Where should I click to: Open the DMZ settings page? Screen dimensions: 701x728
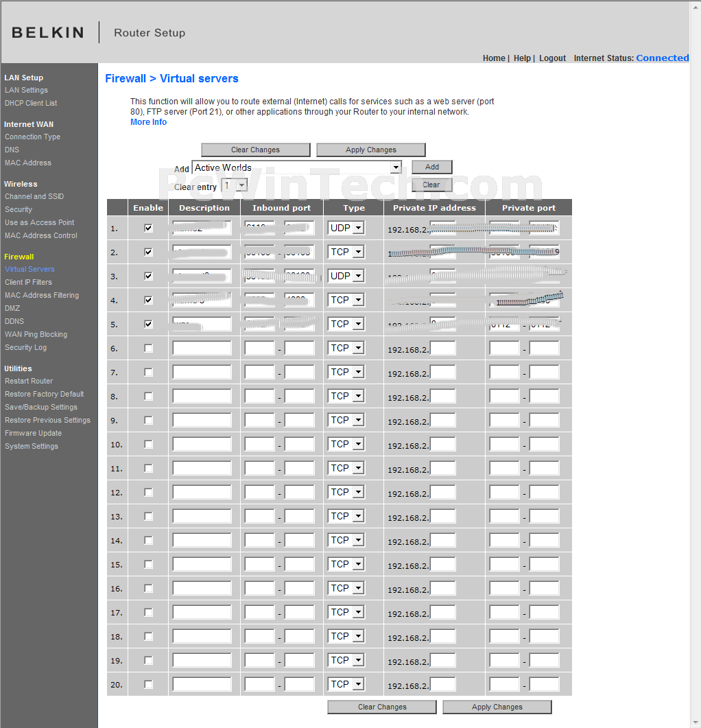(x=12, y=308)
